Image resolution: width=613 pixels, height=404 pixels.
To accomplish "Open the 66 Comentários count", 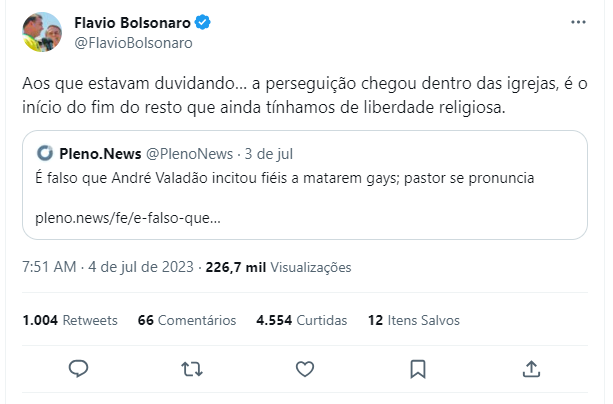I will point(187,320).
